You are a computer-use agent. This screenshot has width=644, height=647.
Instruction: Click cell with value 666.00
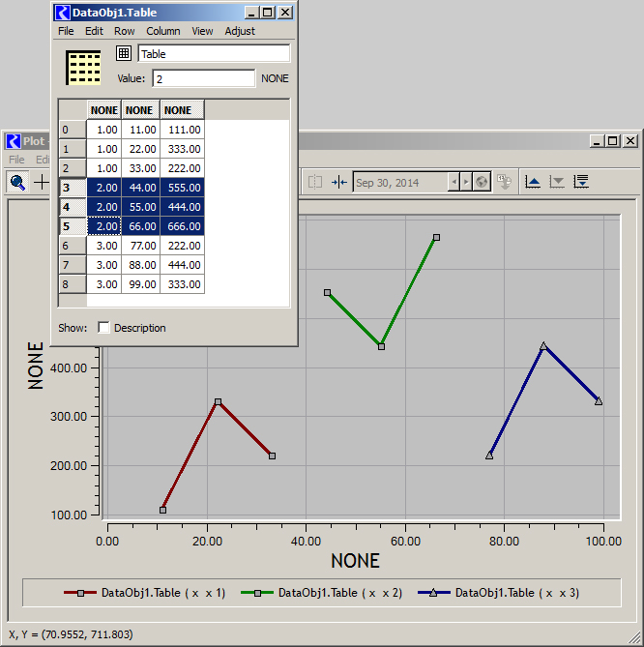pyautogui.click(x=182, y=226)
